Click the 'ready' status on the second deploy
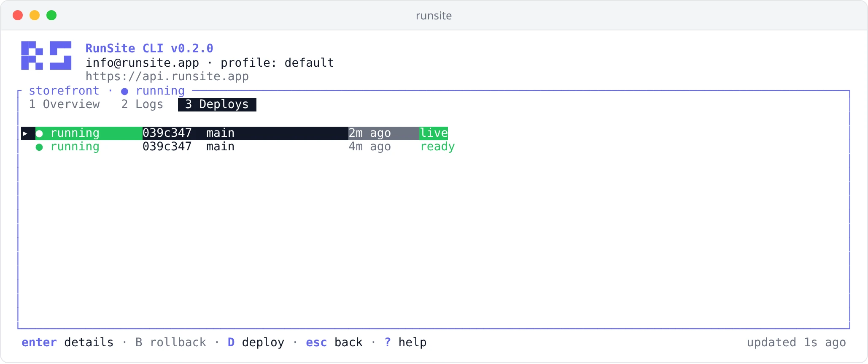Screen dimensions: 868x364 coord(437,147)
